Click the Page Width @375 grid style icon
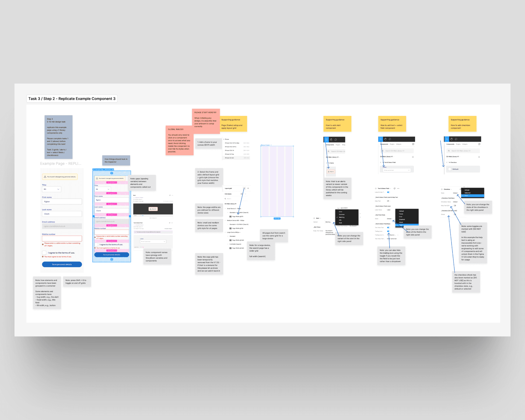This screenshot has width=525, height=420. click(x=231, y=217)
